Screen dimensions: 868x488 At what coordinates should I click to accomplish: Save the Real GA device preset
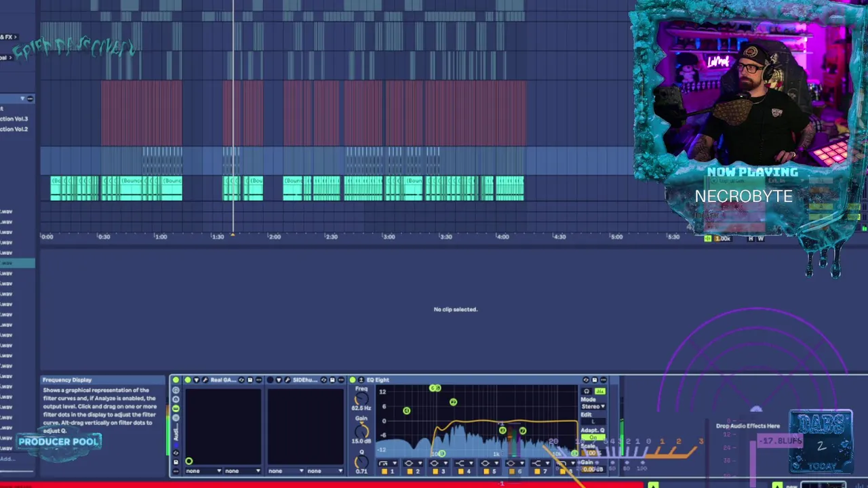(x=250, y=380)
